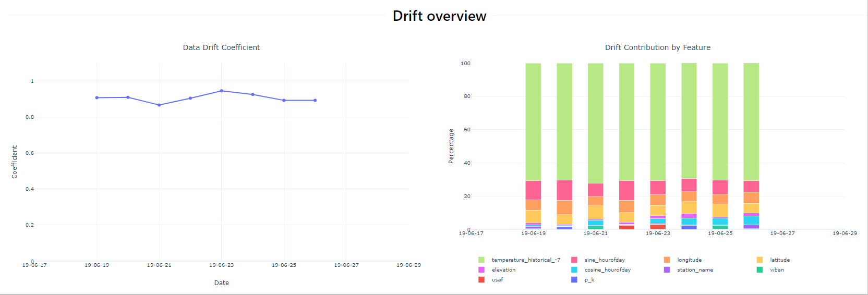Click cosine_hourofday legend swatch

(574, 269)
